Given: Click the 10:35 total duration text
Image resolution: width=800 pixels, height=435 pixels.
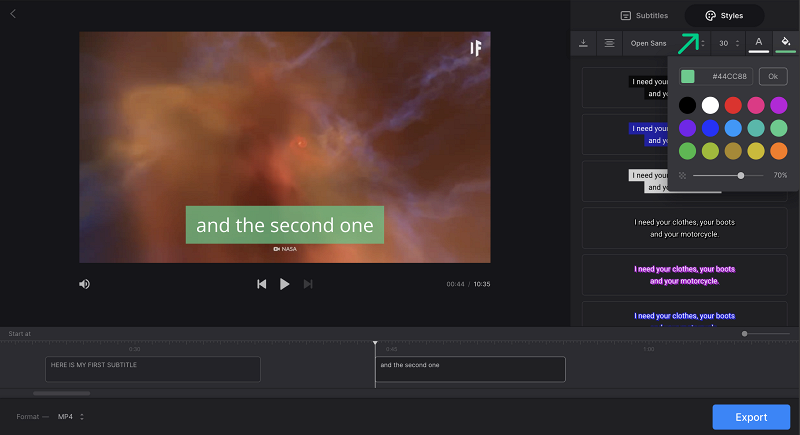Looking at the screenshot, I should click(482, 285).
